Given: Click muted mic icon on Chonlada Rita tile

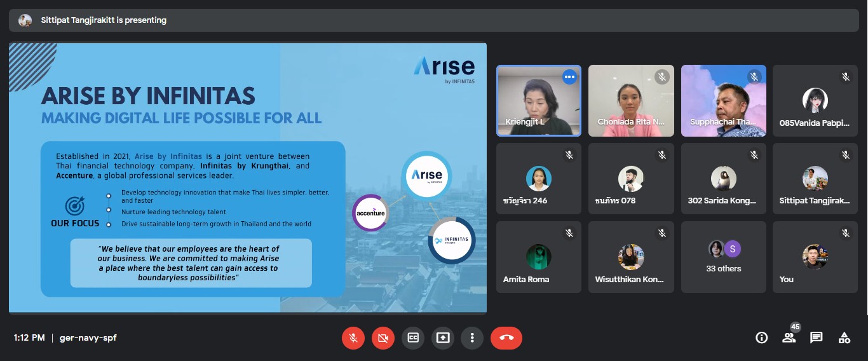Looking at the screenshot, I should point(661,77).
